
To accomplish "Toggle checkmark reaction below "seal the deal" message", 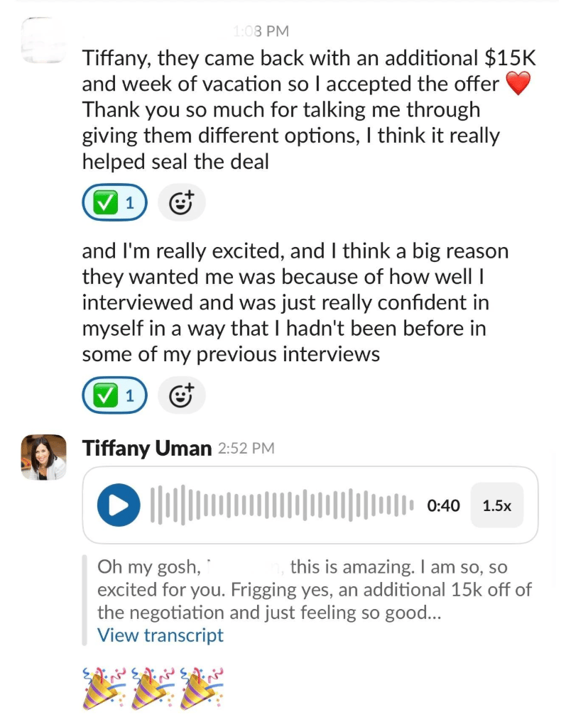I will pos(114,203).
